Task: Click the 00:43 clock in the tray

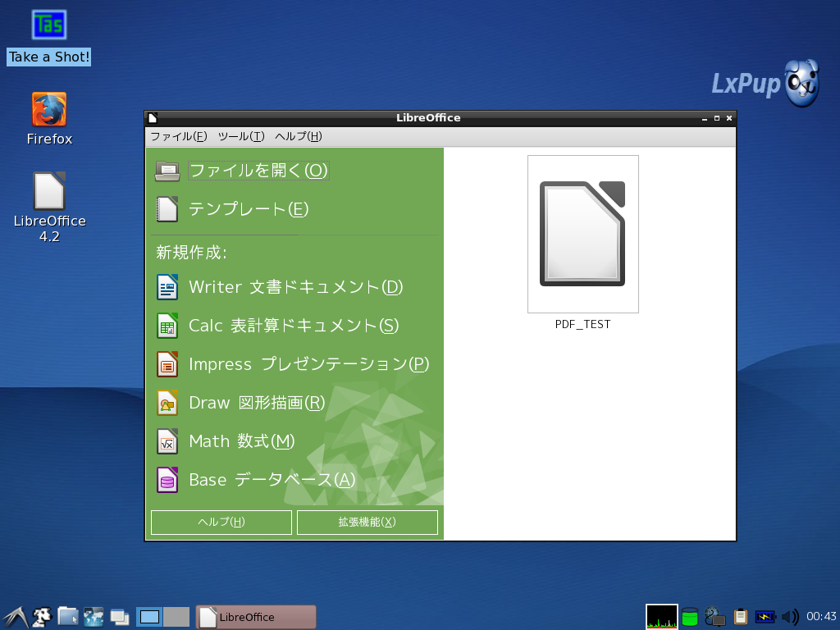Action: click(820, 617)
